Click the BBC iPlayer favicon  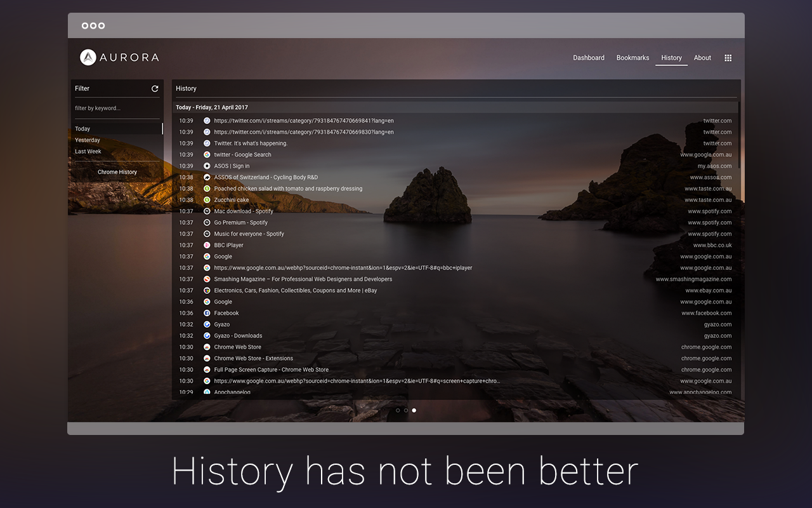(206, 244)
